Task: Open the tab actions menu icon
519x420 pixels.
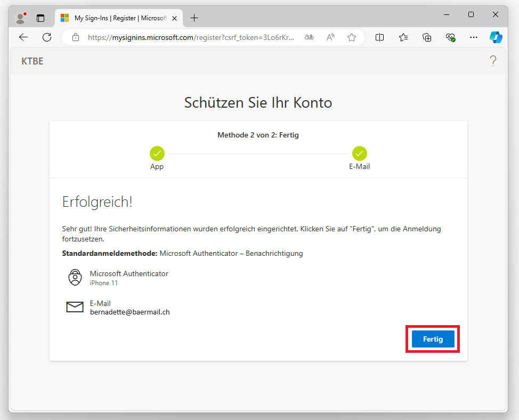Action: (40, 18)
